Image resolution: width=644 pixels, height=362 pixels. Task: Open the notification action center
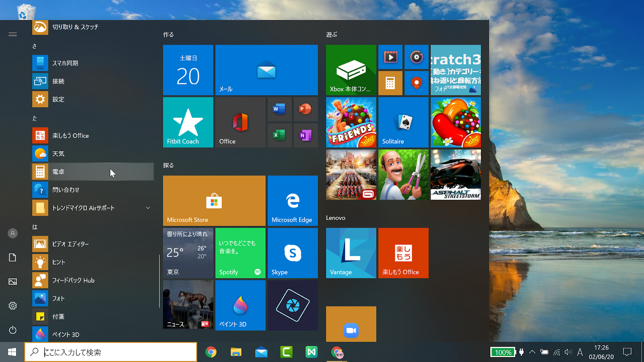pyautogui.click(x=627, y=352)
